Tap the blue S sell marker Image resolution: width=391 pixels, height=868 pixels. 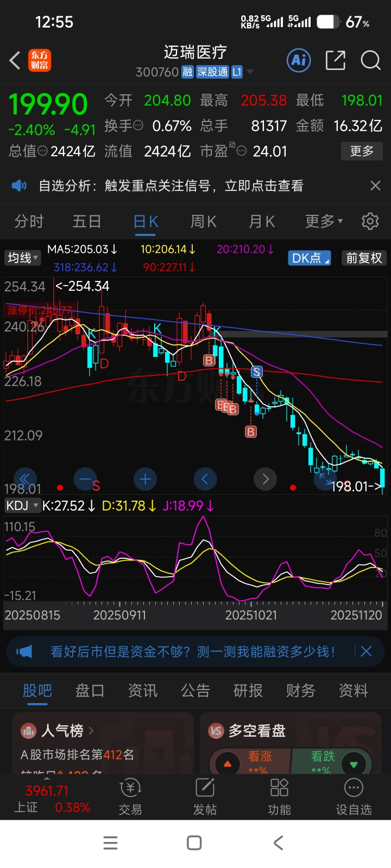coord(257,372)
